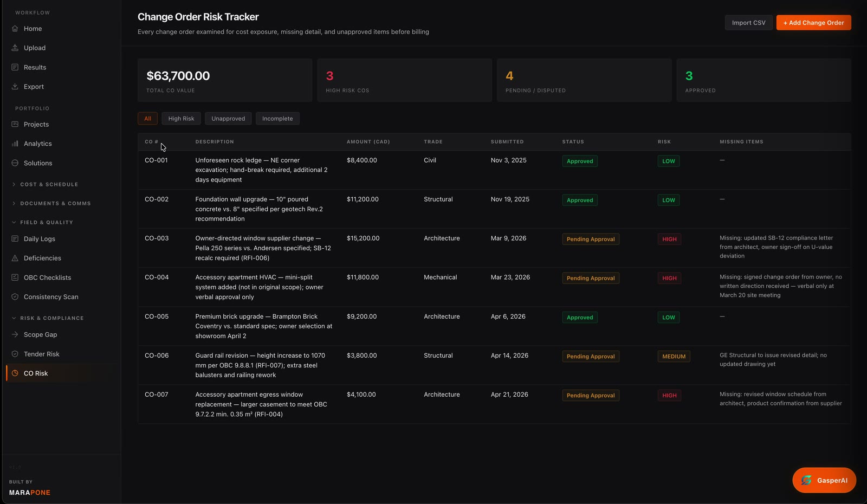The width and height of the screenshot is (867, 504).
Task: Sort by the Amount (CAD) column header
Action: pos(368,142)
